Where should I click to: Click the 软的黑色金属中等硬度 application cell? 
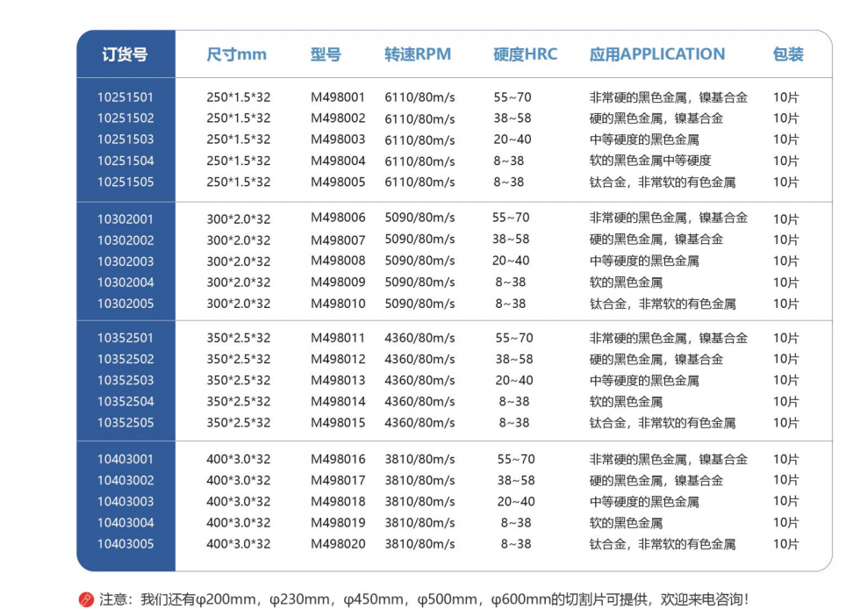click(x=650, y=161)
